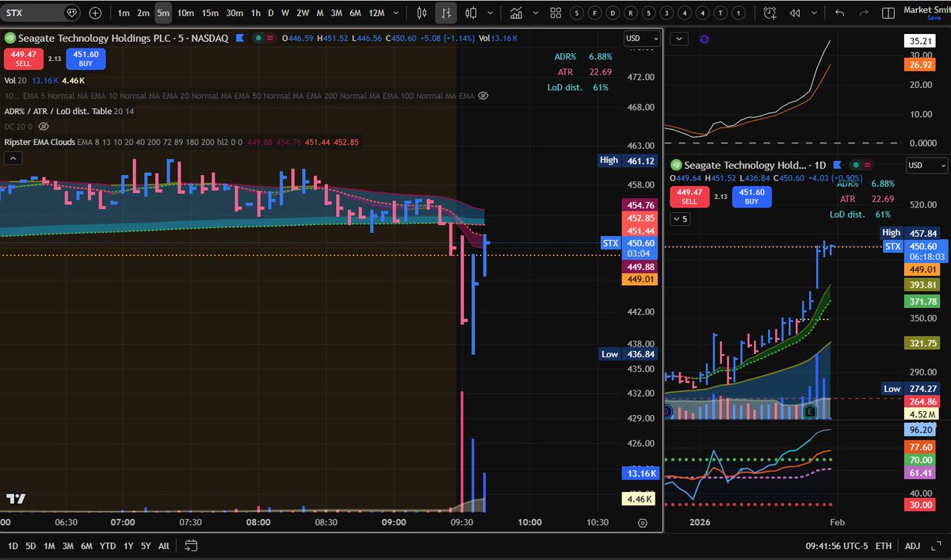Switch to the 15m interval
The width and height of the screenshot is (951, 560).
pyautogui.click(x=209, y=13)
